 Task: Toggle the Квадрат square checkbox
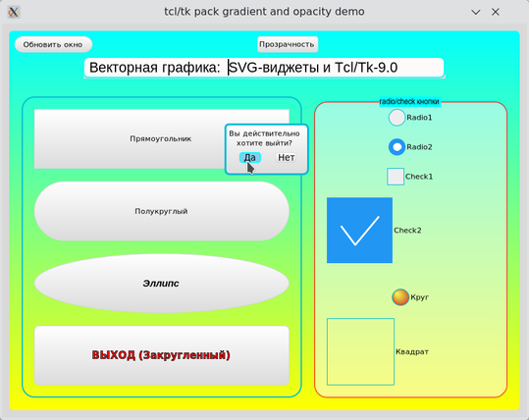[360, 351]
